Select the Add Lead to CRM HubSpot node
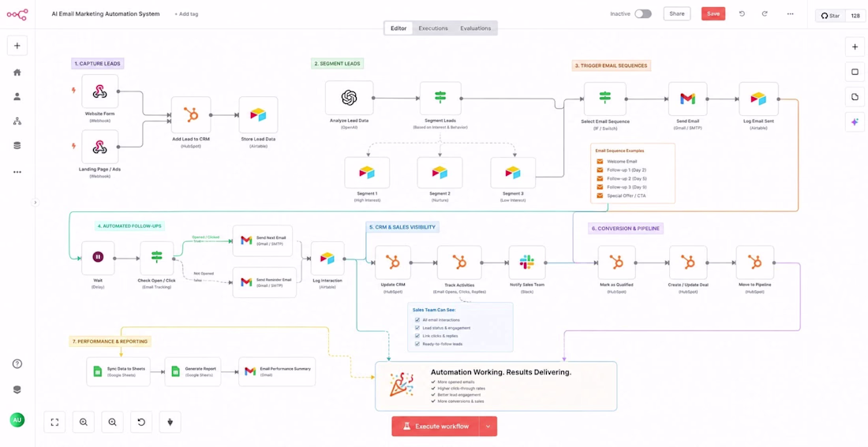 coord(191,115)
